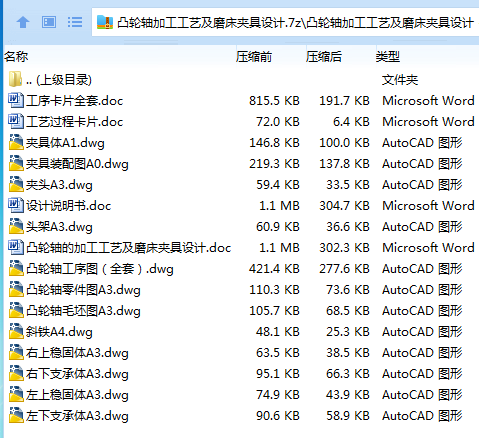Click the Word icon of 工艺过程卡片.doc
This screenshot has width=479, height=438.
pyautogui.click(x=16, y=121)
